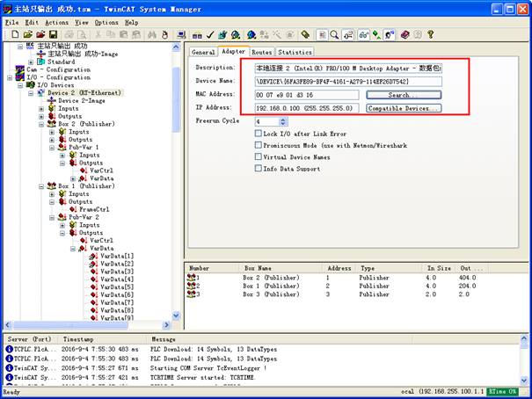The width and height of the screenshot is (532, 399).
Task: Check the Virtual Device Names option
Action: 258,156
